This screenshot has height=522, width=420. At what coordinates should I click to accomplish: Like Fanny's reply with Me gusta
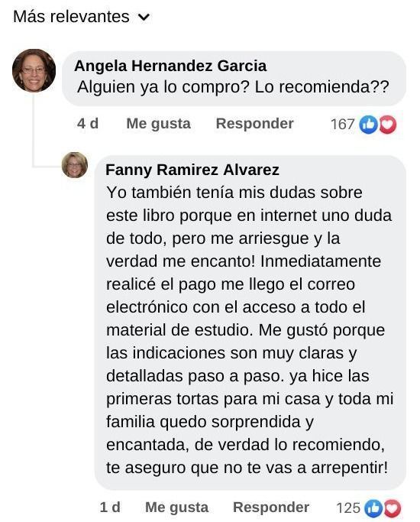click(177, 507)
